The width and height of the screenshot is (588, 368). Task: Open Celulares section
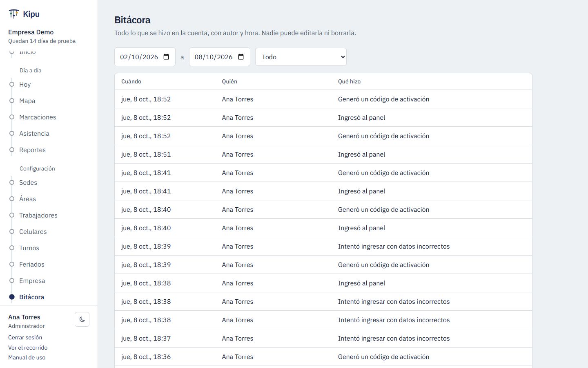(33, 231)
